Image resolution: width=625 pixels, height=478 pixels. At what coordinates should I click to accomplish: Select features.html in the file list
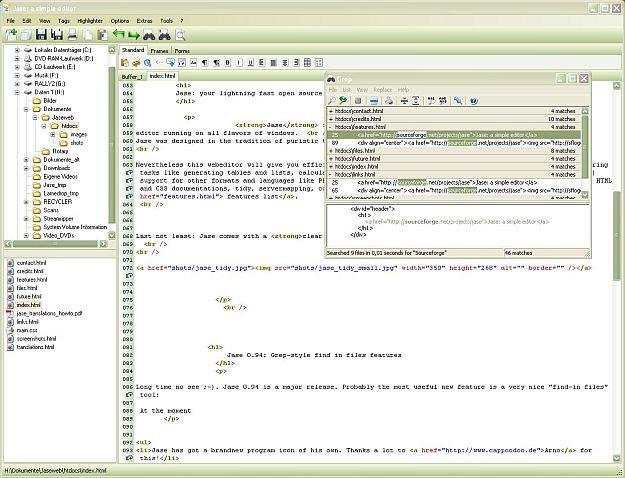[x=32, y=281]
